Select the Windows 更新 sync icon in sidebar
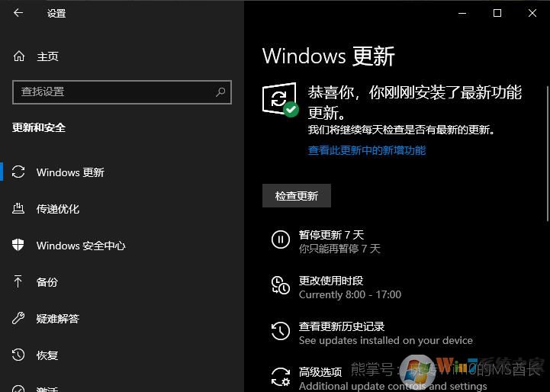This screenshot has width=550, height=392. 18,172
